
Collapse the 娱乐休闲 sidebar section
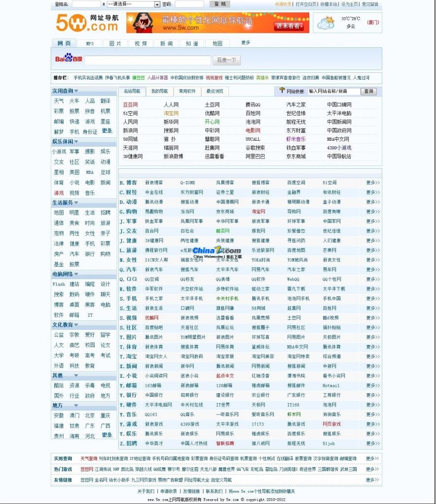76,141
